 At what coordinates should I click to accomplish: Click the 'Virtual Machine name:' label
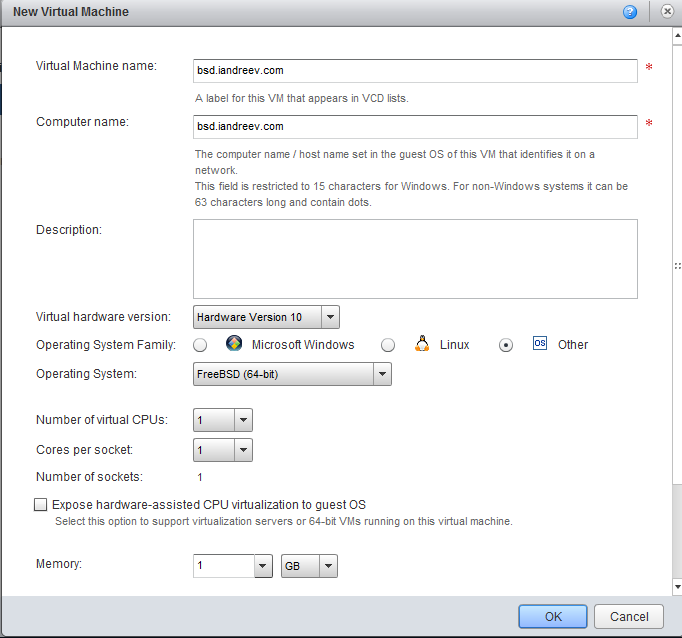[x=96, y=66]
